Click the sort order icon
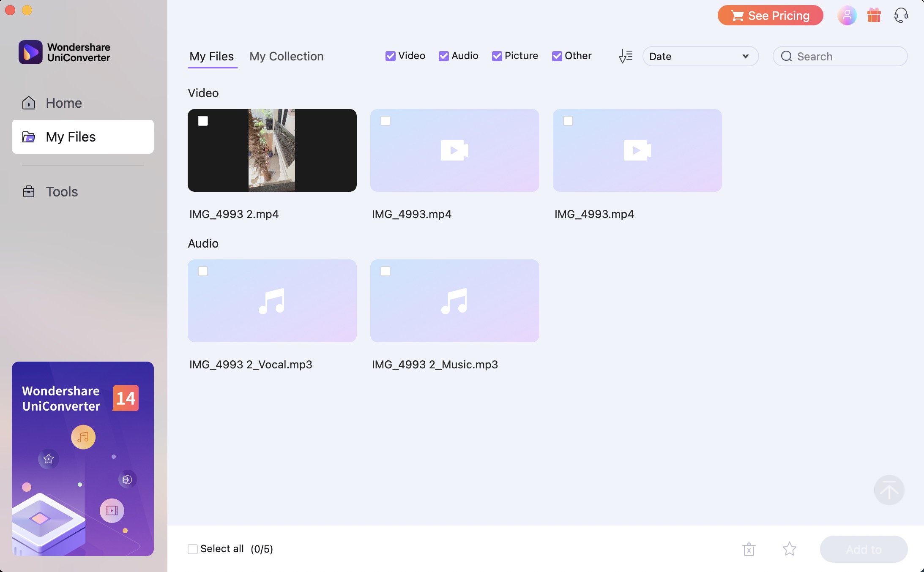Image resolution: width=924 pixels, height=572 pixels. coord(626,56)
